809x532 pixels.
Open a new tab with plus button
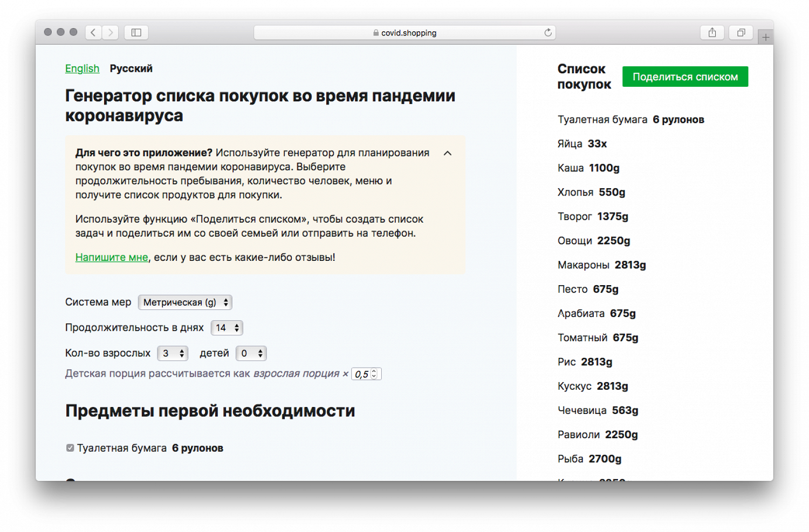[x=765, y=37]
